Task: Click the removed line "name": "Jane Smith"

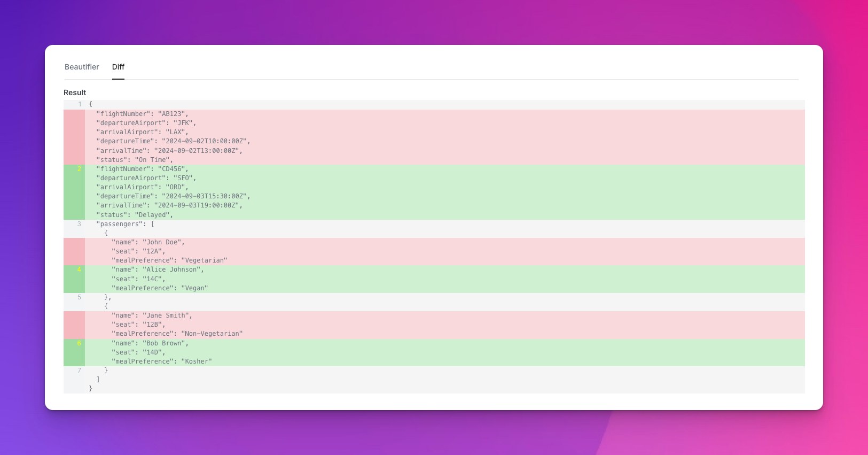Action: point(152,315)
